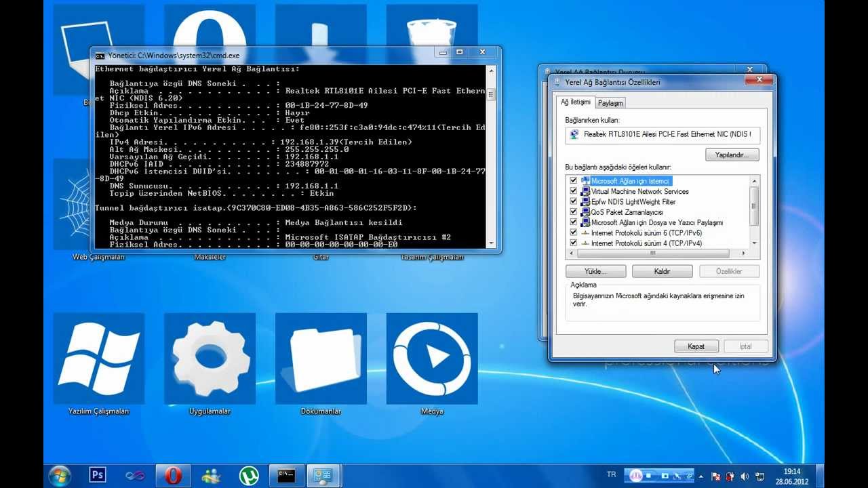Click component list scroll left arrow
This screenshot has width=868, height=488.
(572, 253)
